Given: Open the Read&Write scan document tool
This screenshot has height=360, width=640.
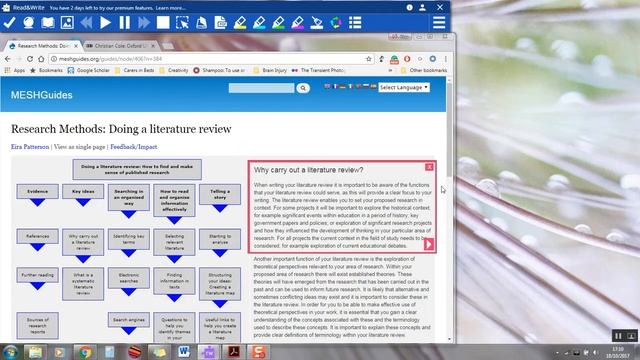Looking at the screenshot, I should pyautogui.click(x=202, y=23).
